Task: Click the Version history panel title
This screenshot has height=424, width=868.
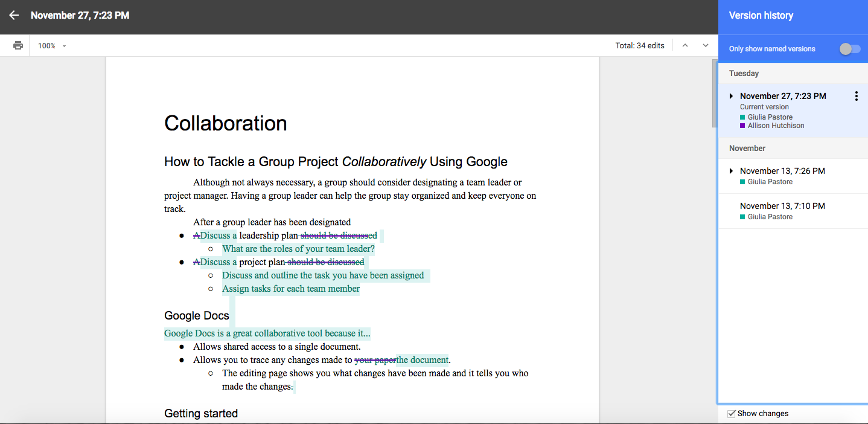Action: [761, 16]
